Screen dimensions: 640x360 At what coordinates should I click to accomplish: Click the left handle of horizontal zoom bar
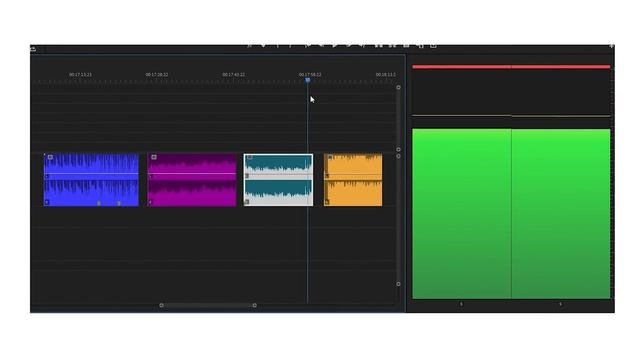click(x=161, y=305)
